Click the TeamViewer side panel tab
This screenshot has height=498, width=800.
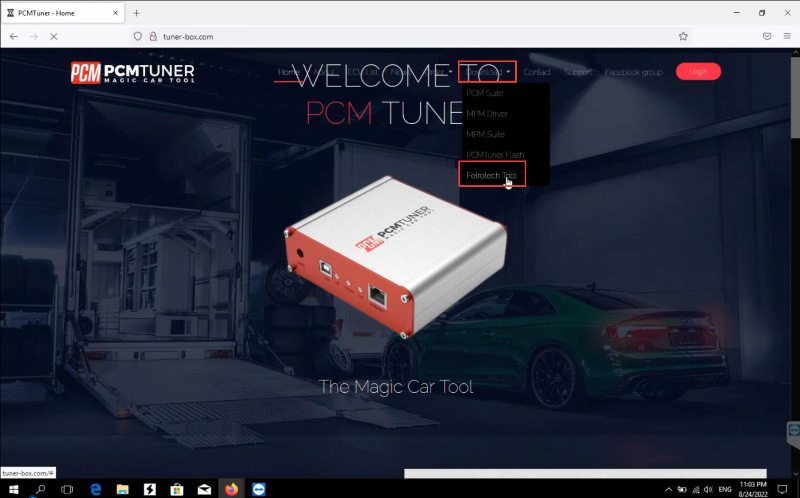[x=794, y=430]
